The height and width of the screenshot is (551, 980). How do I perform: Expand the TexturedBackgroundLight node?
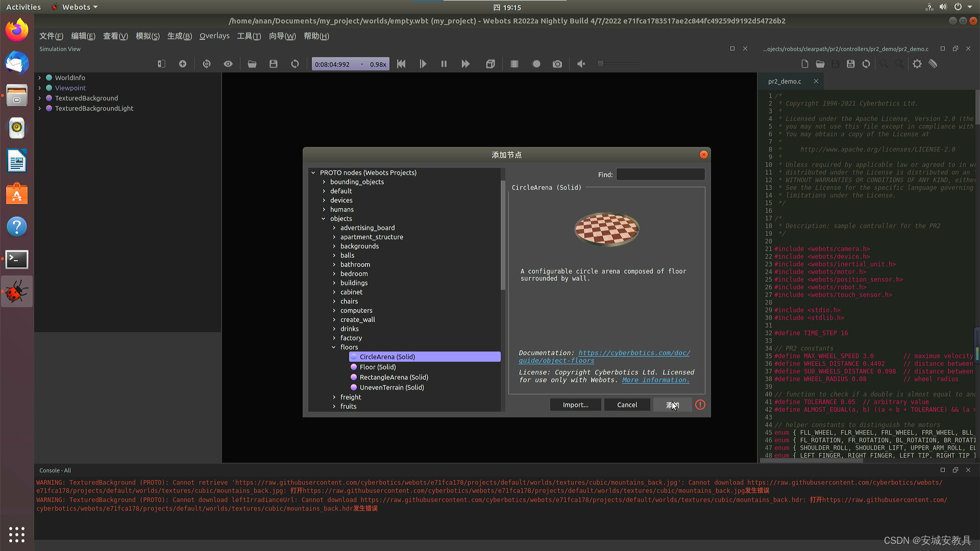tap(40, 108)
